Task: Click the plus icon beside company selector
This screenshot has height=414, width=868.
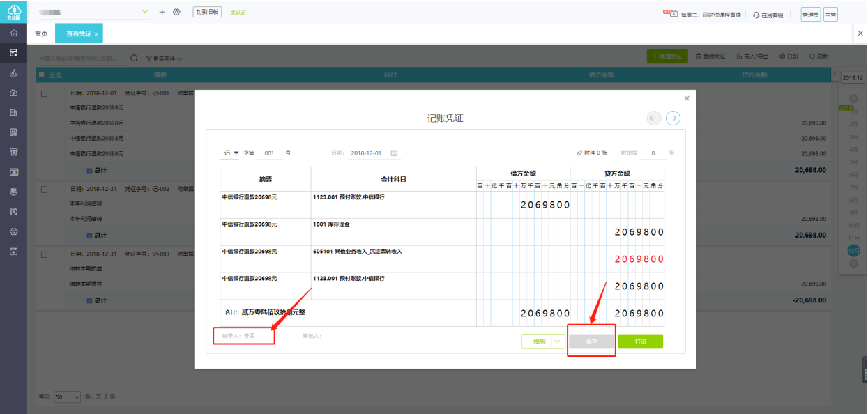Action: [162, 12]
